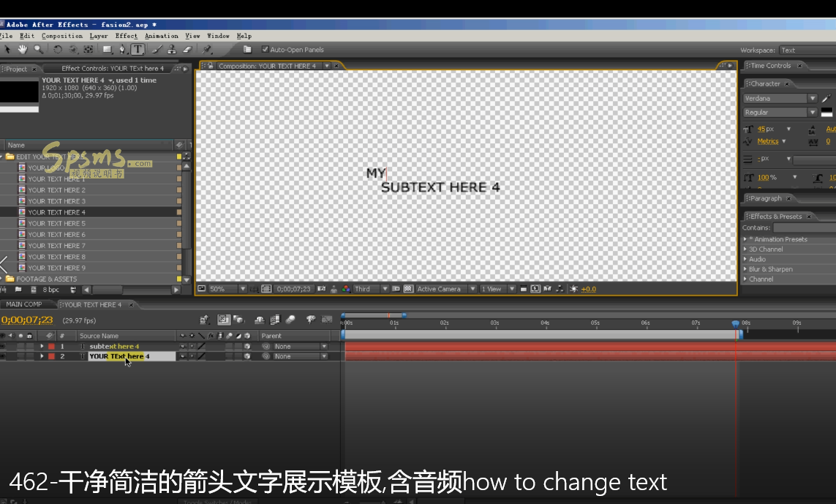Image resolution: width=836 pixels, height=504 pixels.
Task: Click the eyedropper in Character panel
Action: point(826,98)
